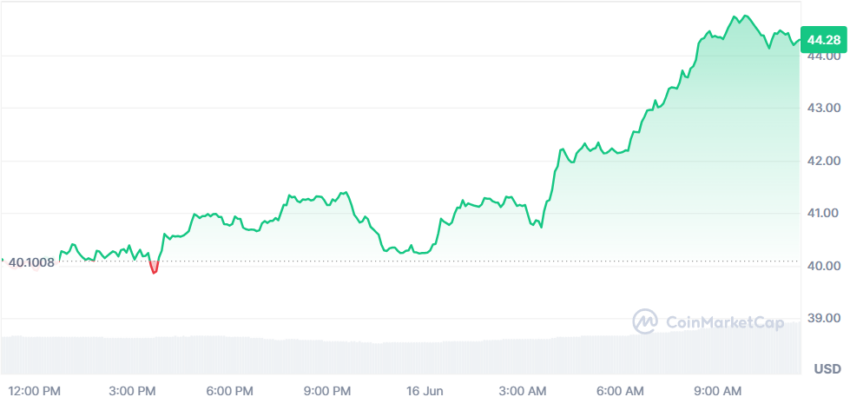
Task: Select the 42.00 price axis label
Action: (x=823, y=161)
